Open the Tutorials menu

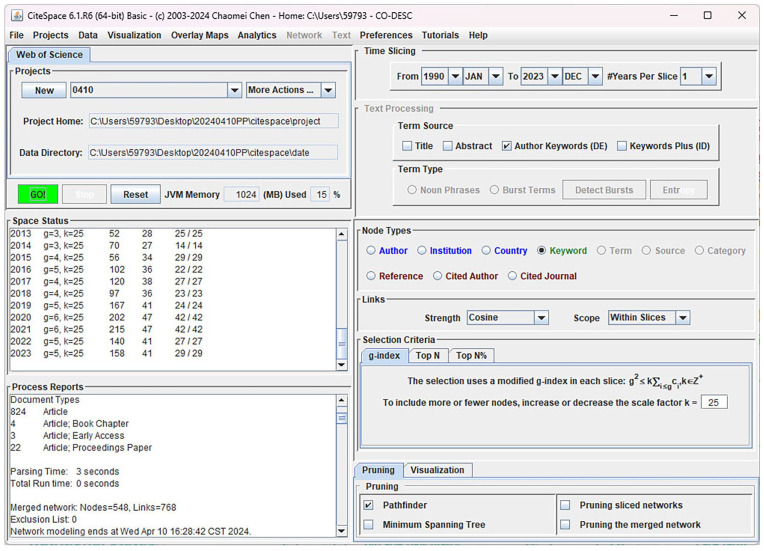pos(440,35)
